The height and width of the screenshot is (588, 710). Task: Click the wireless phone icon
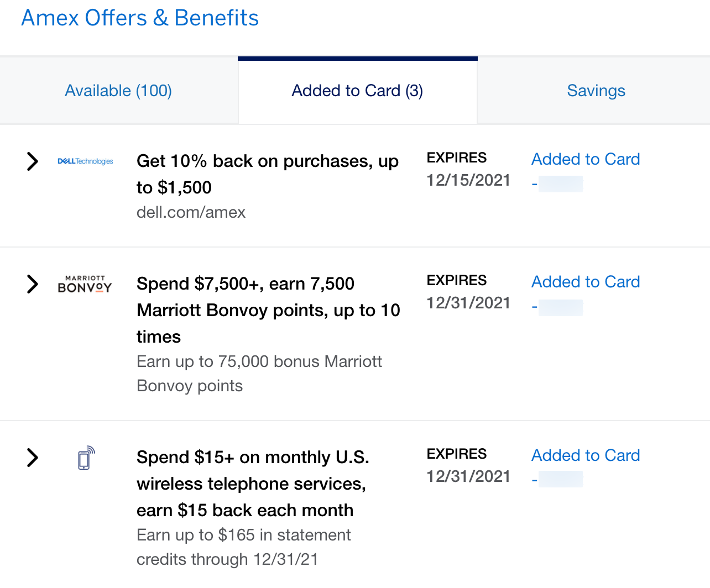86,458
